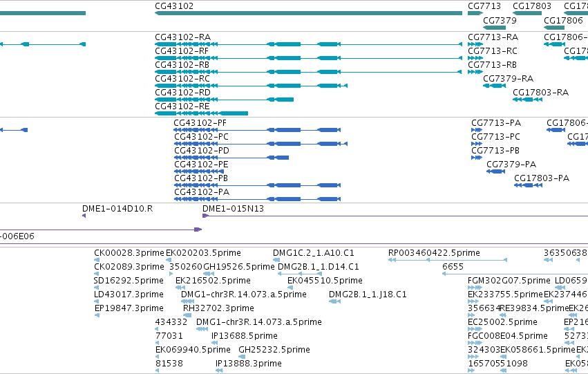
Task: Click the DMG2B.1_1.D14.C1 feature
Action: click(x=300, y=274)
